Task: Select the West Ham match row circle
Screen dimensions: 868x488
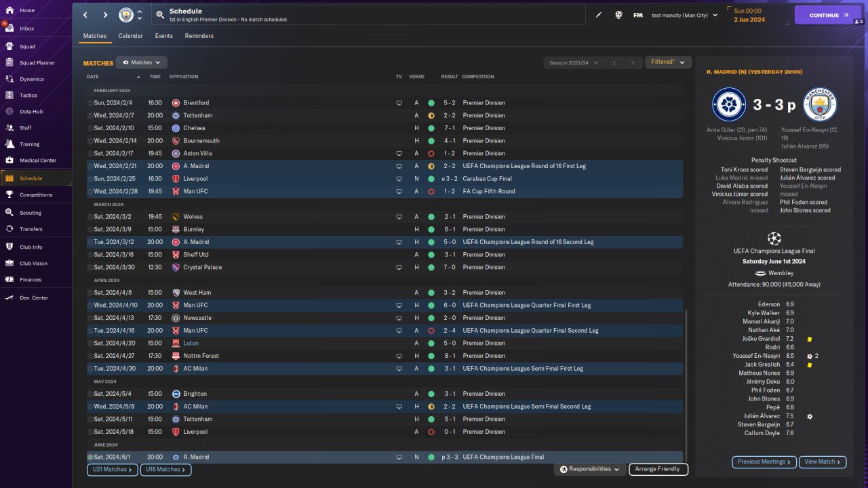Action: pyautogui.click(x=91, y=293)
